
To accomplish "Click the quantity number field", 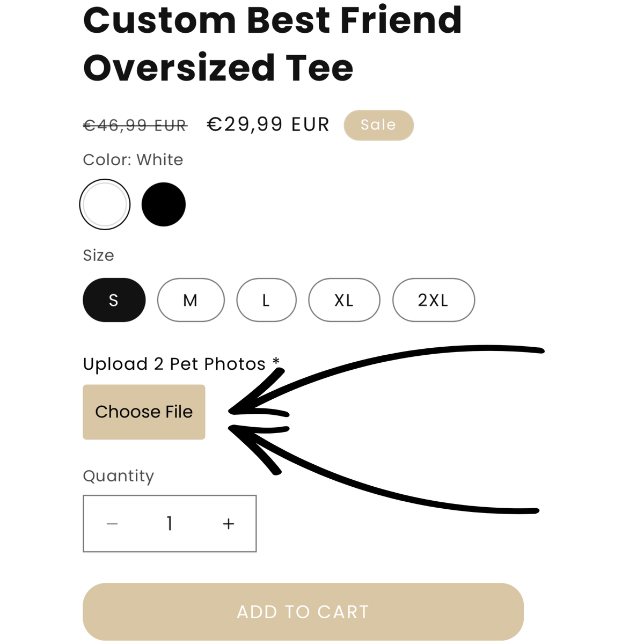I will pos(170,524).
